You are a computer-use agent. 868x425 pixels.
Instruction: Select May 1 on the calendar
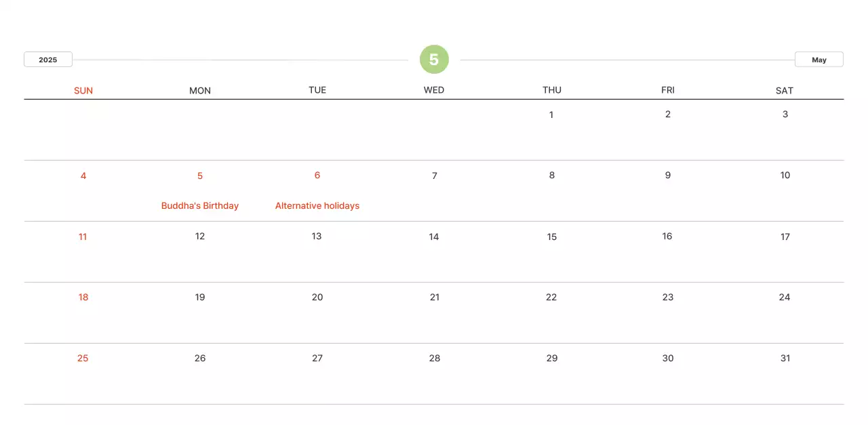coord(551,115)
